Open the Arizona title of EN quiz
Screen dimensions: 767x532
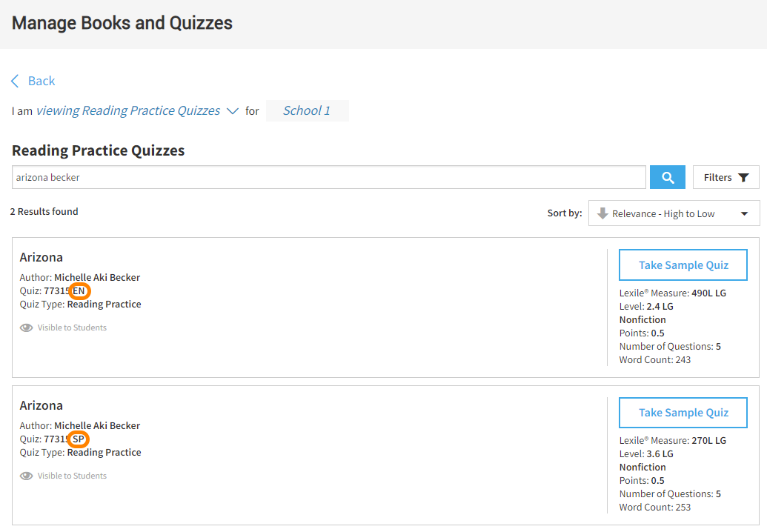pyautogui.click(x=41, y=257)
